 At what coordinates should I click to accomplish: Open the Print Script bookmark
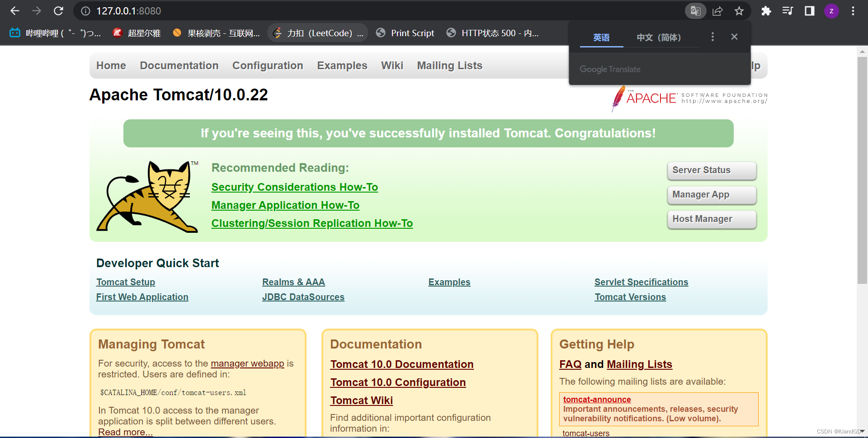[x=406, y=33]
